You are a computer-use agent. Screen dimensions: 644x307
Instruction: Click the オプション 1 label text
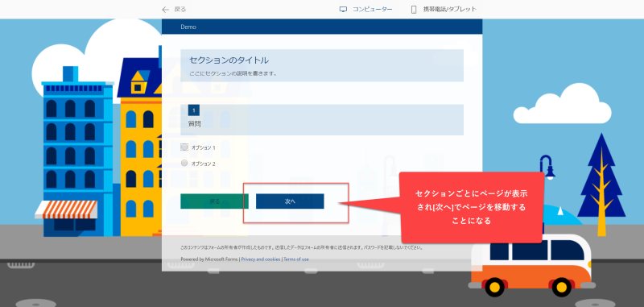pyautogui.click(x=204, y=147)
